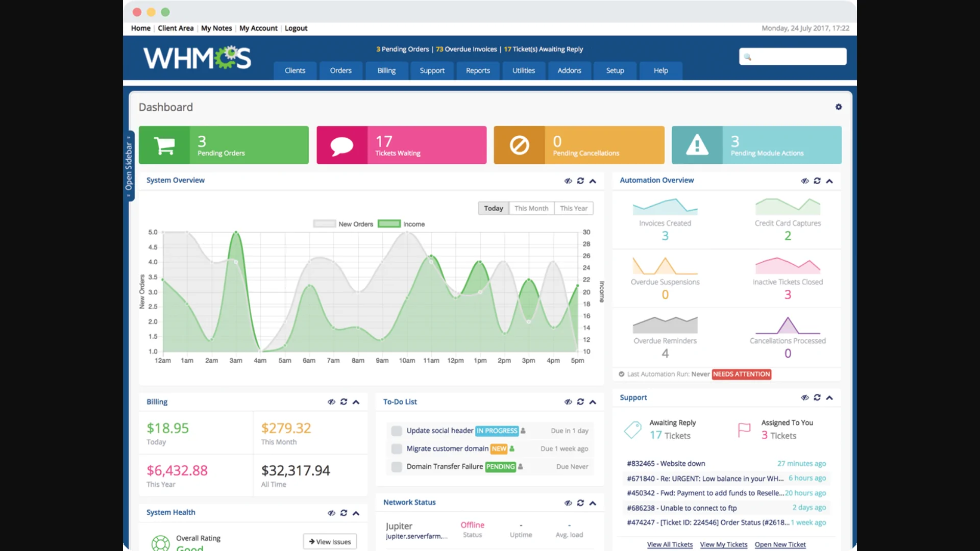Check the Update social header task
The height and width of the screenshot is (551, 980).
tap(396, 431)
